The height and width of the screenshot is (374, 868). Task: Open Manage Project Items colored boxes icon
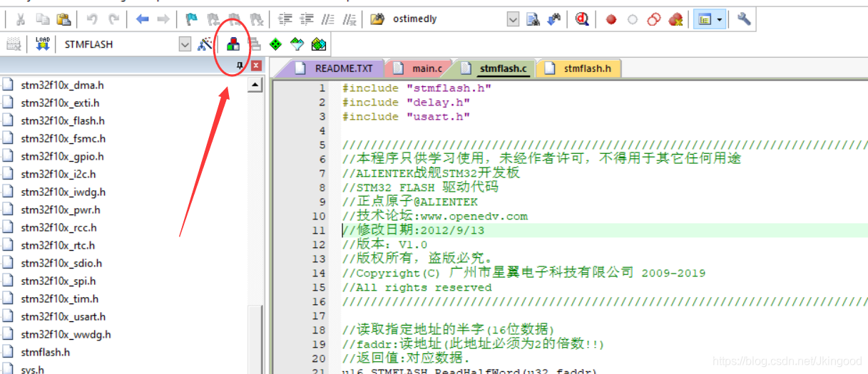coord(233,44)
